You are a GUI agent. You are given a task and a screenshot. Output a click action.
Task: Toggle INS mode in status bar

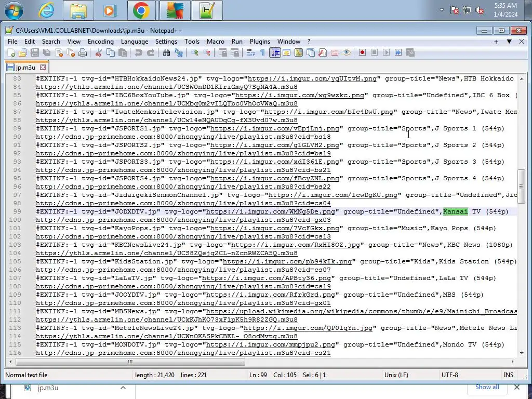pyautogui.click(x=508, y=375)
